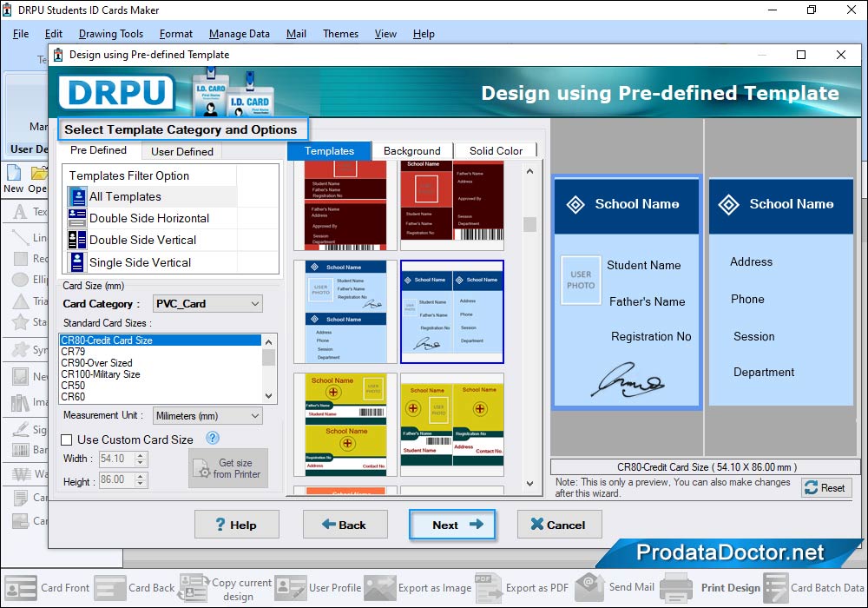The image size is (868, 608).
Task: Switch to the User Defined tab
Action: pyautogui.click(x=182, y=152)
